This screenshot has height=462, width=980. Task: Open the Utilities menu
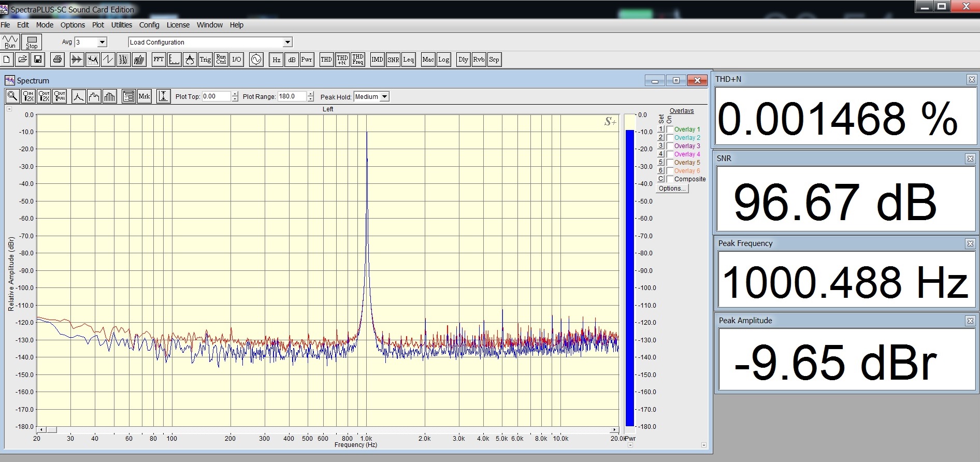click(x=121, y=25)
